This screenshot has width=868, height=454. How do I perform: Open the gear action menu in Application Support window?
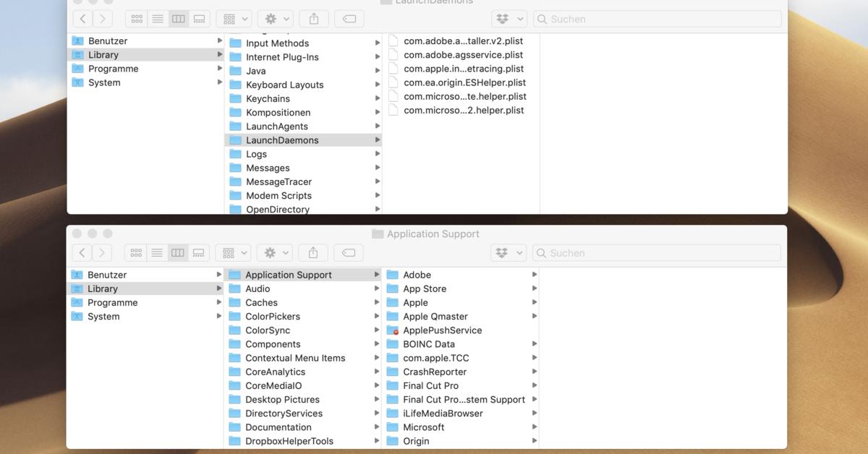tap(275, 253)
